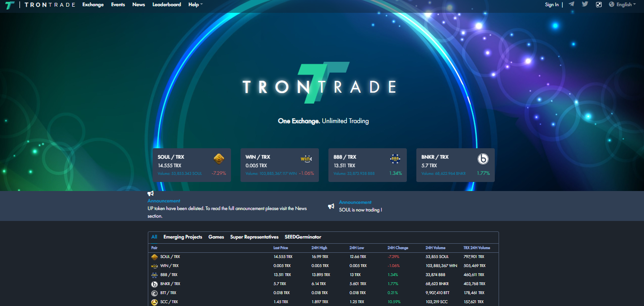The width and height of the screenshot is (644, 306).
Task: Click the 888 token icon in the table
Action: (x=154, y=275)
